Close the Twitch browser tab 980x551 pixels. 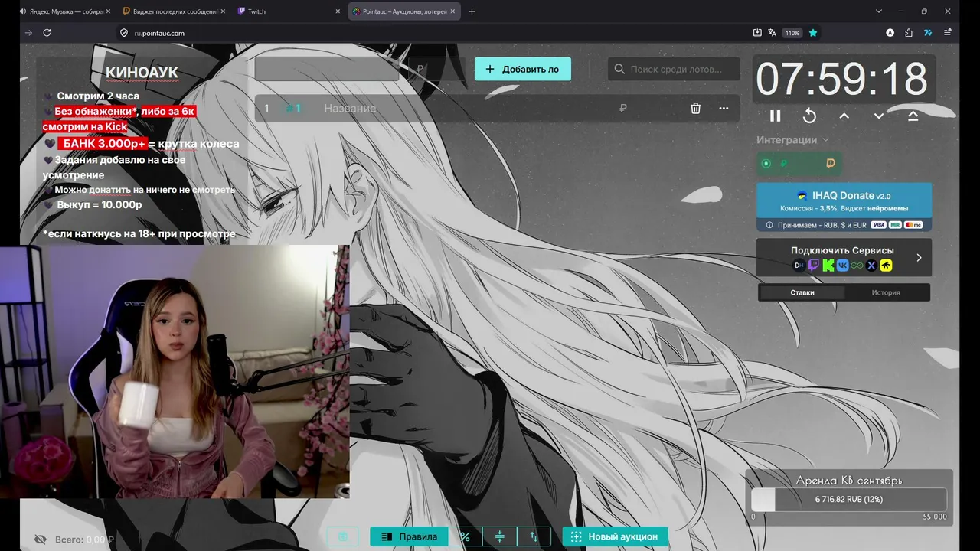(x=338, y=11)
